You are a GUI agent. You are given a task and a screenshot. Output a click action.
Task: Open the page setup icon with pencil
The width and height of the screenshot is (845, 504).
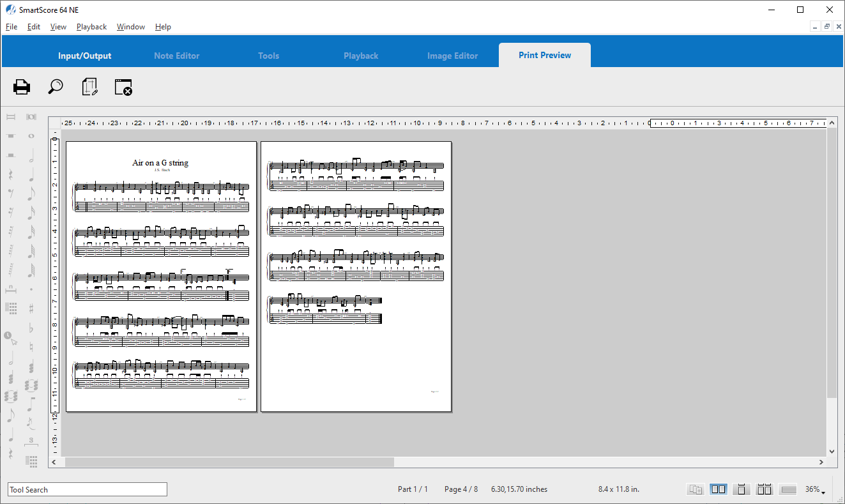point(90,87)
